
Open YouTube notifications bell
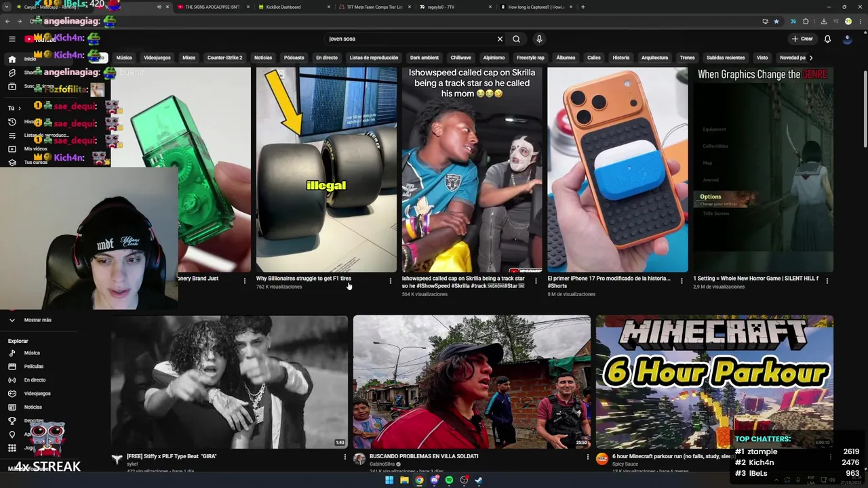827,39
